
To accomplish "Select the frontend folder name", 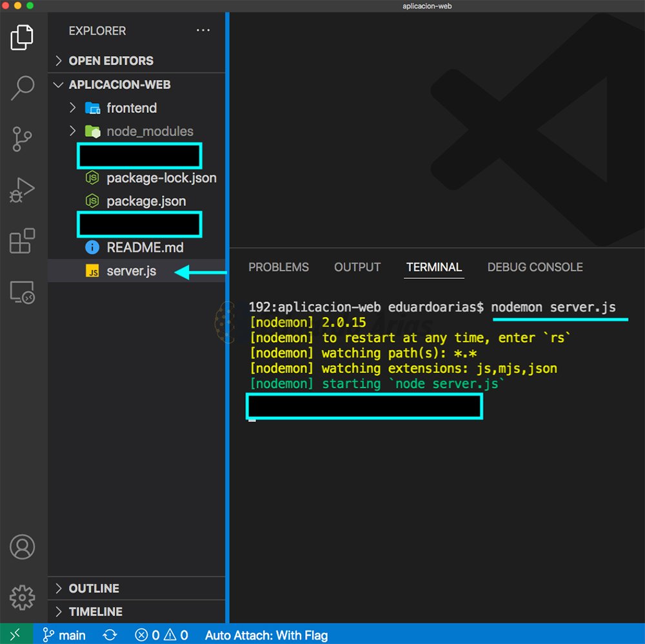I will pyautogui.click(x=132, y=108).
